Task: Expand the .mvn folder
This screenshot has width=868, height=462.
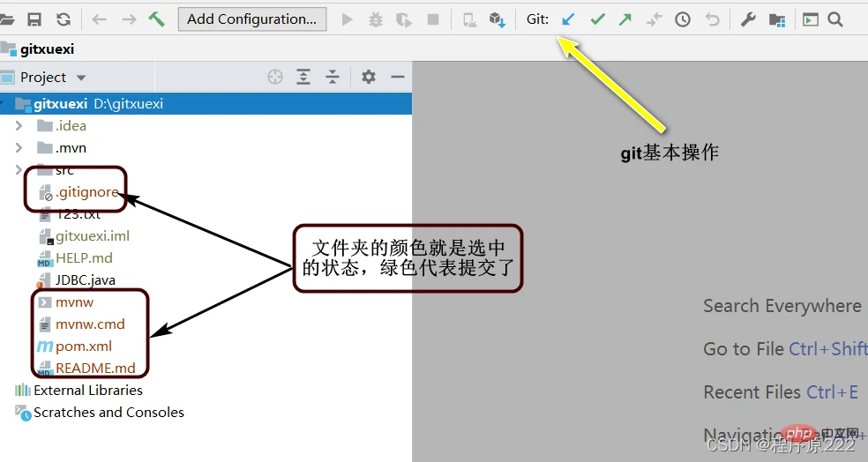Action: pyautogui.click(x=19, y=147)
